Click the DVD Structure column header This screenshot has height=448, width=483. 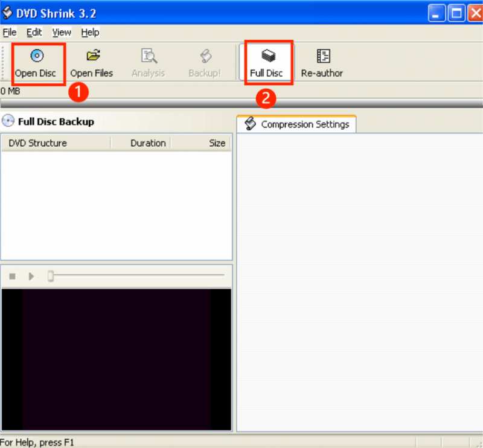click(x=56, y=143)
